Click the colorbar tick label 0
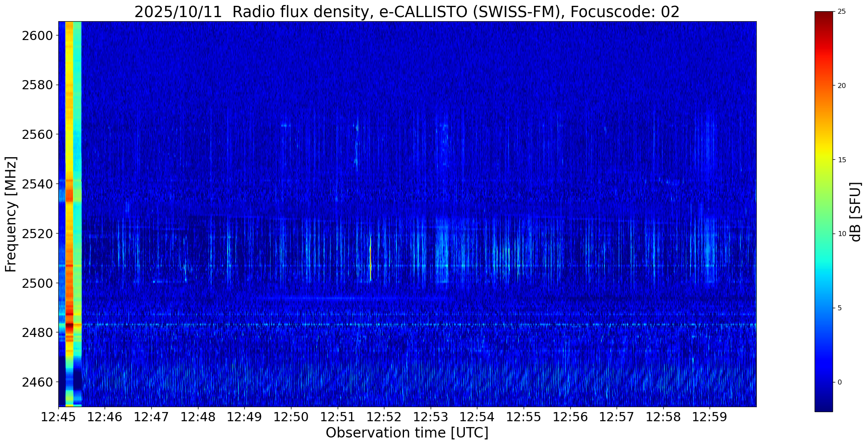The height and width of the screenshot is (445, 868). click(x=840, y=382)
